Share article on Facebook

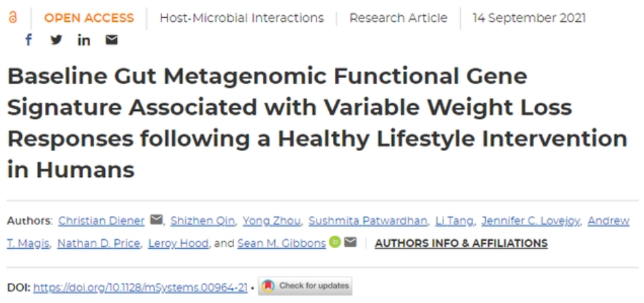[28, 40]
